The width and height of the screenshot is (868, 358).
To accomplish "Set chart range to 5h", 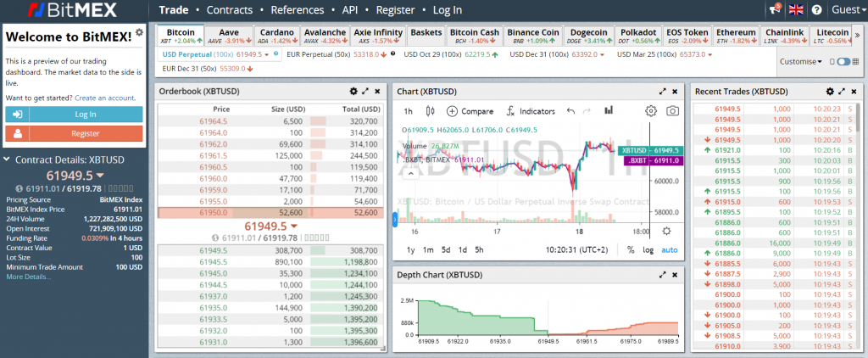I will (479, 250).
